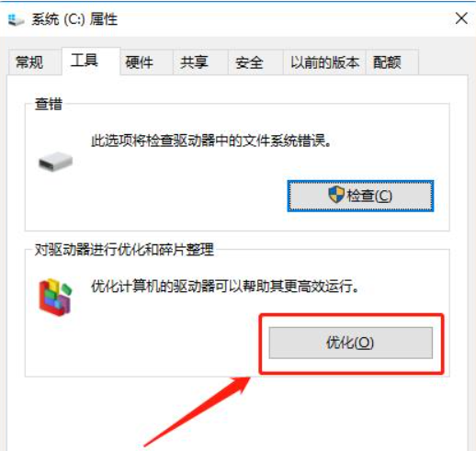
Task: Click the 查错 group label
Action: point(49,104)
